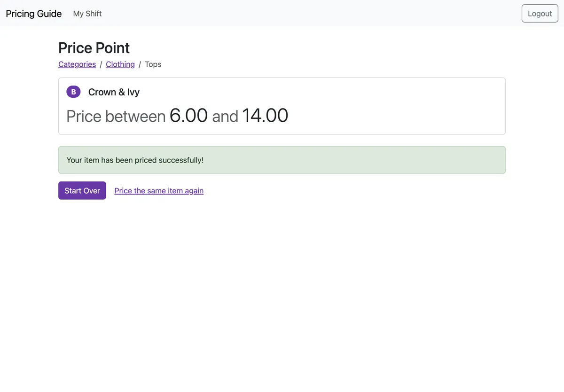
Task: Select the Tops breadcrumb text
Action: (153, 64)
